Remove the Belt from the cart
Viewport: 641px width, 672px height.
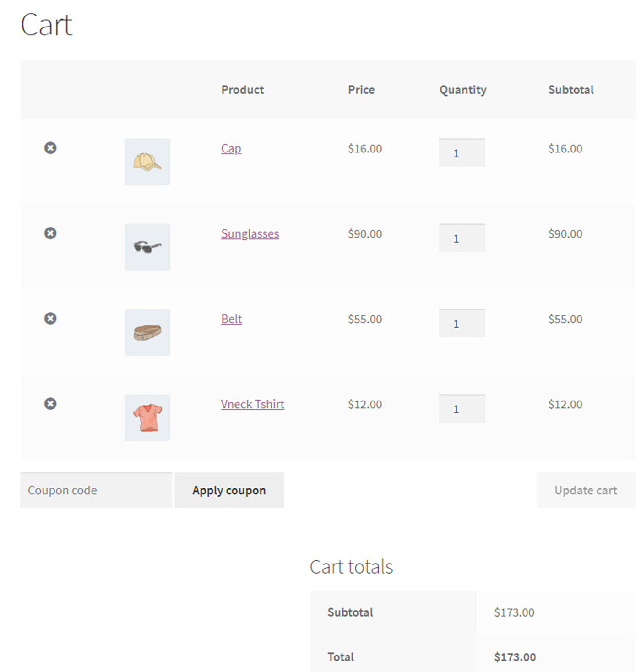click(x=50, y=318)
